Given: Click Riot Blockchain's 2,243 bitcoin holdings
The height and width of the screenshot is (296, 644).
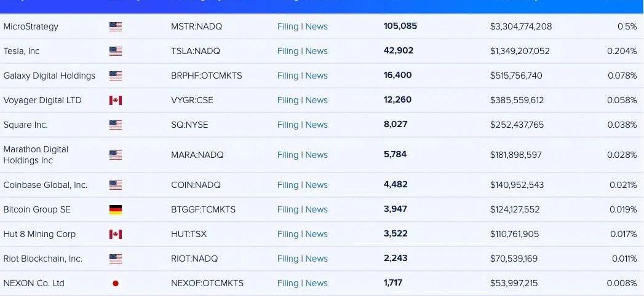Looking at the screenshot, I should (396, 259).
